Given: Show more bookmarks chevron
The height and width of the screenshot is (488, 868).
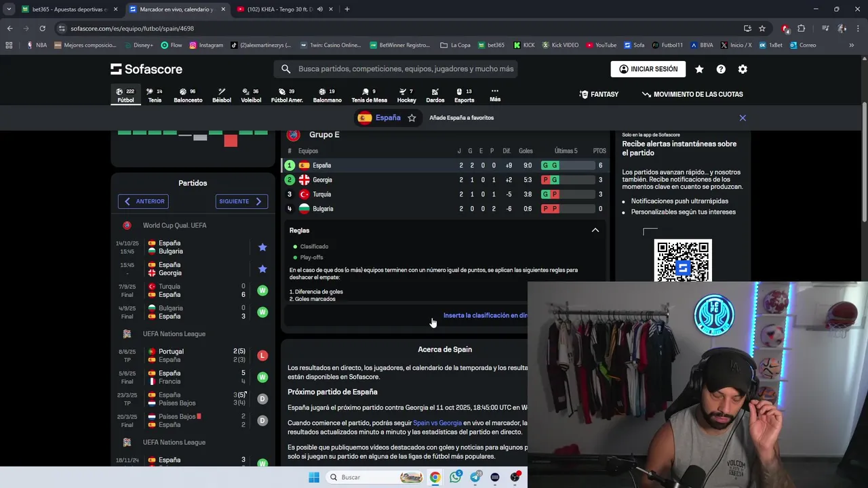Looking at the screenshot, I should pos(852,45).
